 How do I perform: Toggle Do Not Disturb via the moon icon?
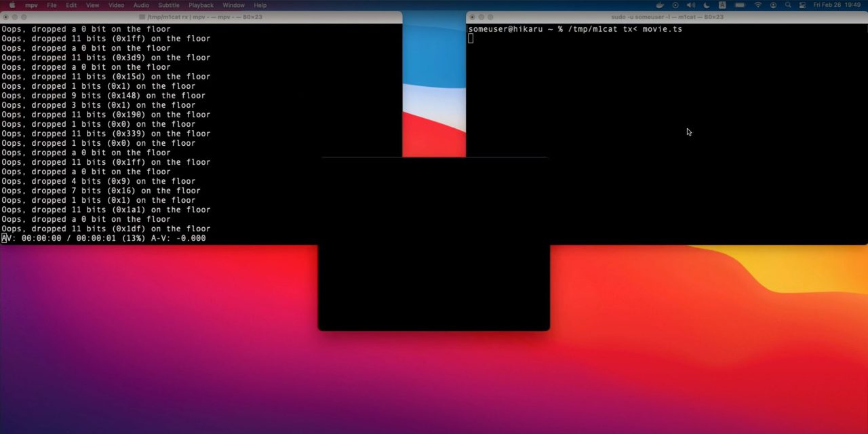pyautogui.click(x=706, y=5)
